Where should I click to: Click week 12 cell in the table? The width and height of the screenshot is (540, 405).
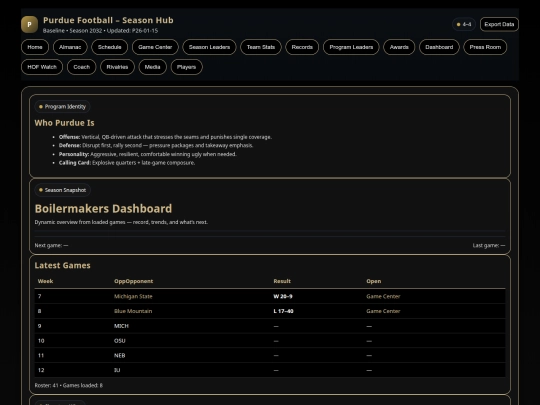pyautogui.click(x=41, y=370)
